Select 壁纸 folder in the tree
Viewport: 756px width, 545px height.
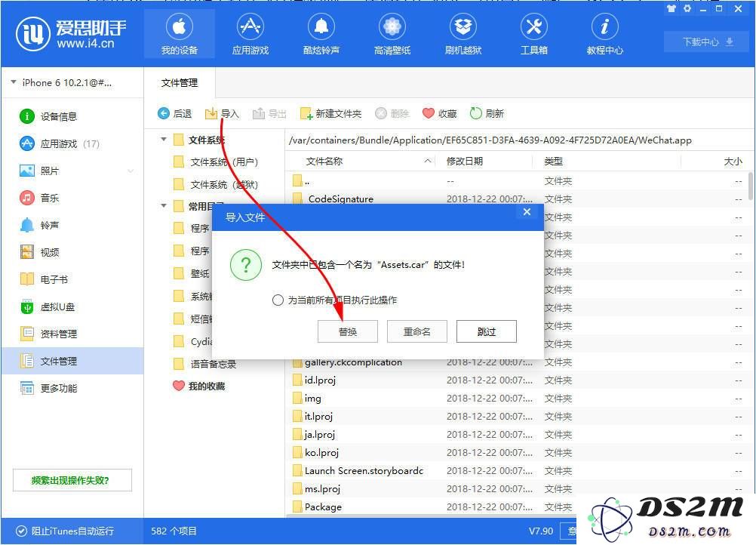coord(192,273)
